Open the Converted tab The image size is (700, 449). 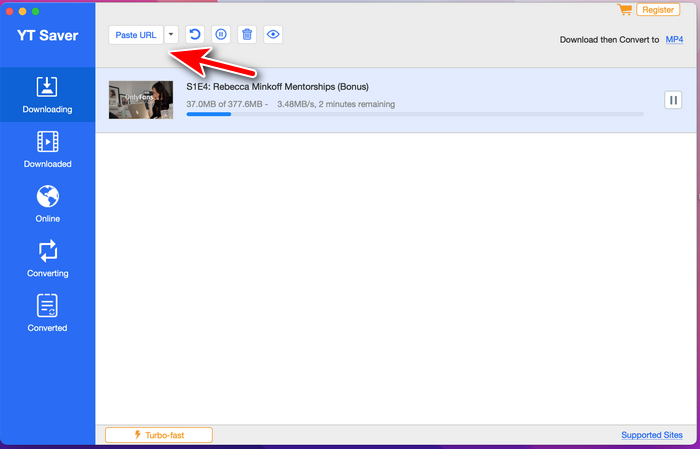pos(47,313)
